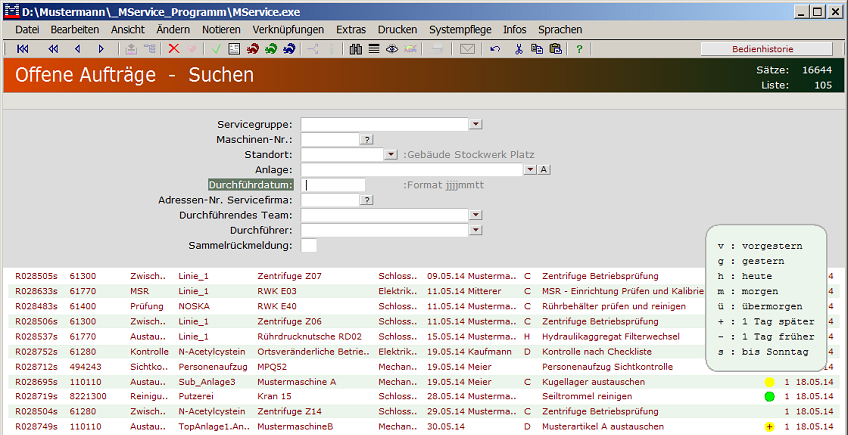Click the undo arrow icon in toolbar
The image size is (848, 435).
click(x=495, y=48)
